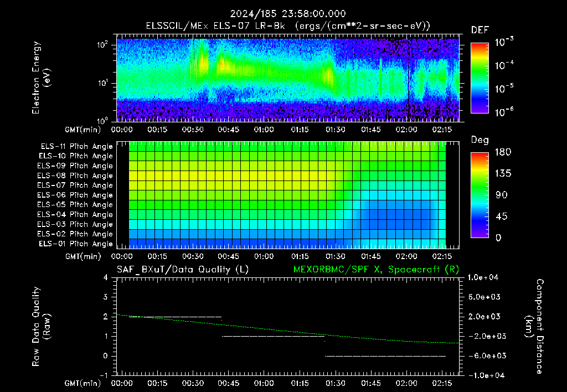The image size is (567, 392).
Task: Click the Deg pitch angle color bar
Action: click(x=480, y=195)
